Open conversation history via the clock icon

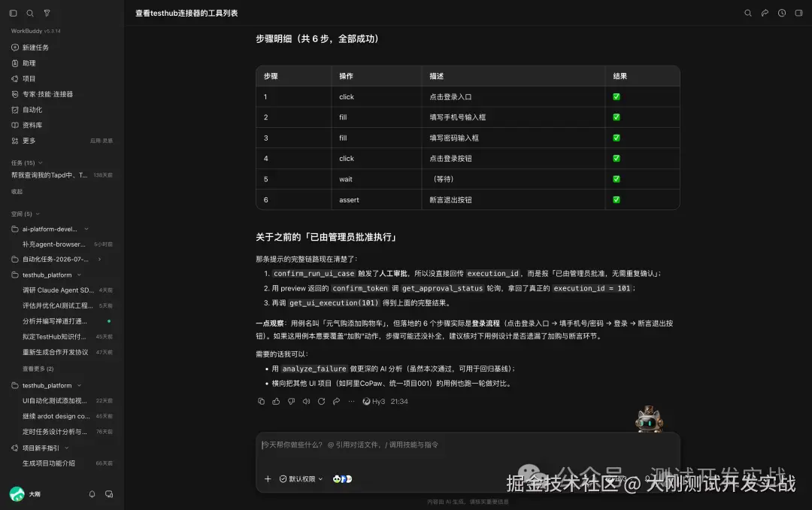point(781,13)
